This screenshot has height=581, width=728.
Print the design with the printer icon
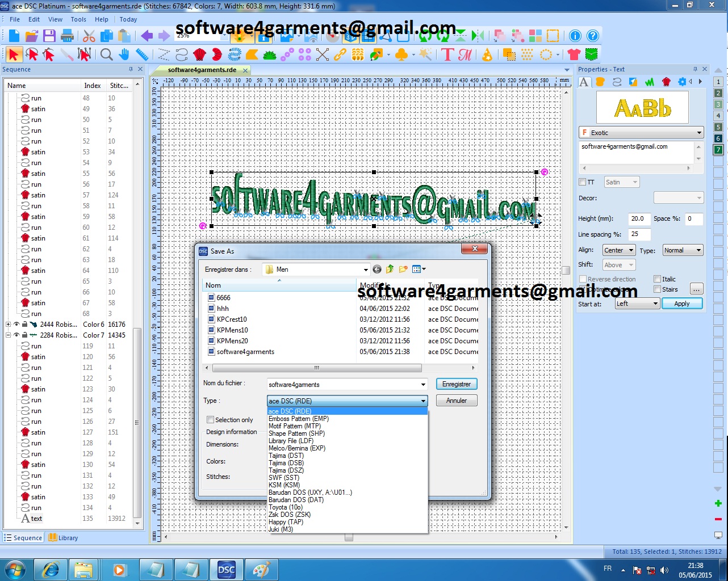pyautogui.click(x=67, y=36)
